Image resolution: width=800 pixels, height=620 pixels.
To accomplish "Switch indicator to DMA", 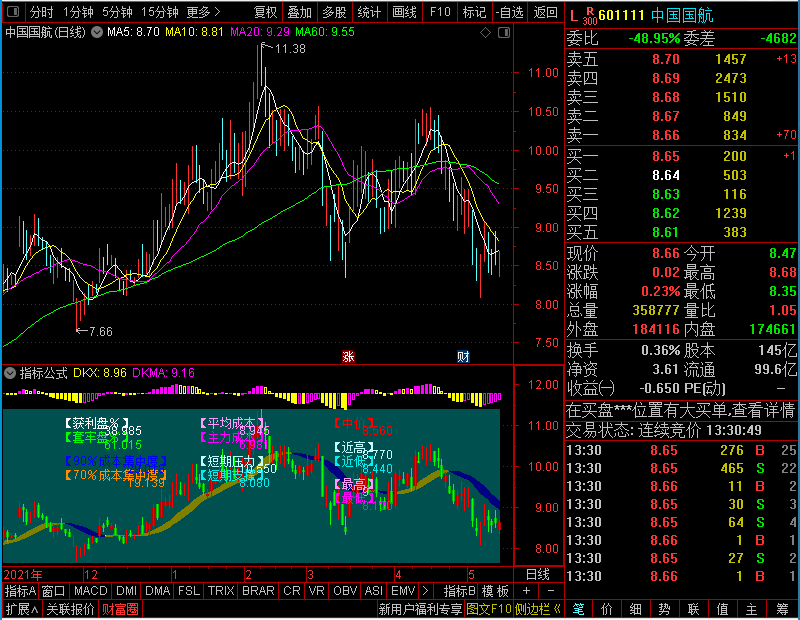I will point(158,591).
